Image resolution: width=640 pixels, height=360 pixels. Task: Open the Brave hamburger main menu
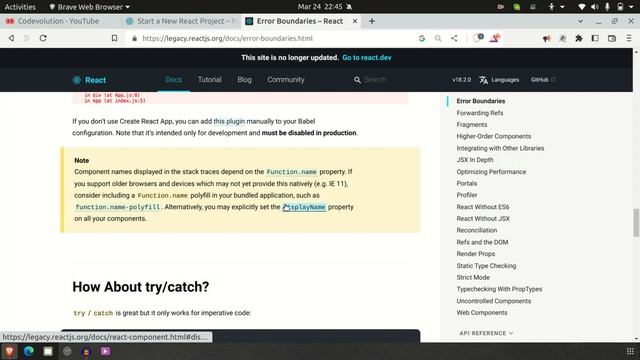pos(629,38)
